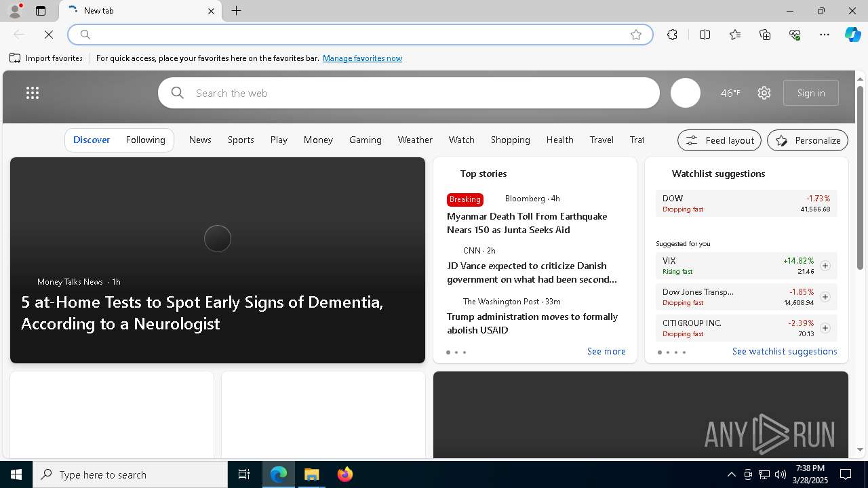The height and width of the screenshot is (488, 868).
Task: Stop loading the page
Action: pos(49,35)
